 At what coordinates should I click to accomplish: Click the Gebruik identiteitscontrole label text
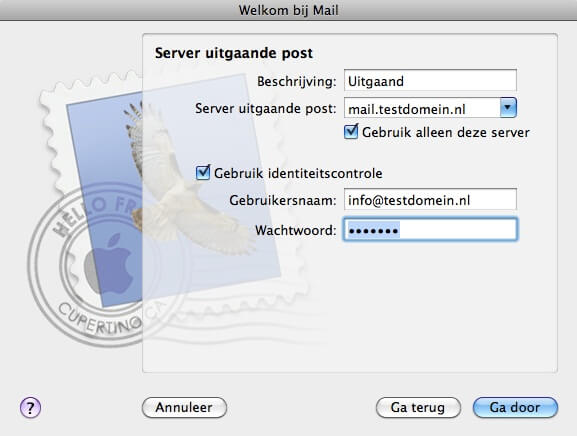pyautogui.click(x=298, y=173)
